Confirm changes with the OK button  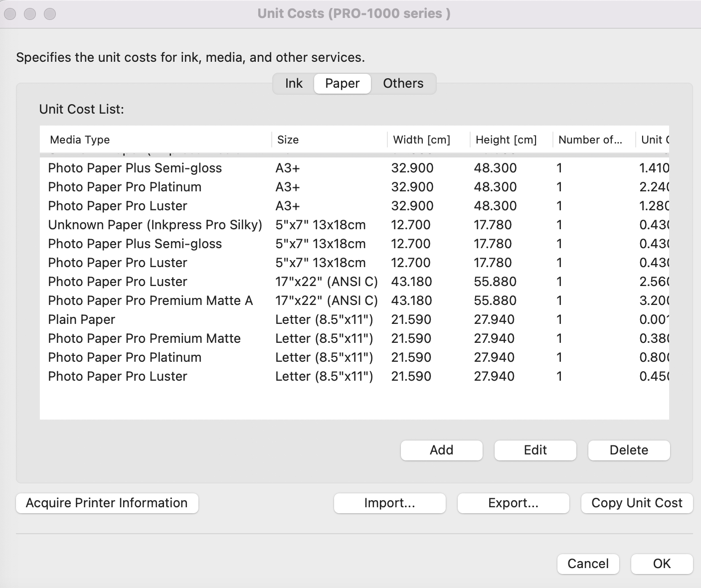tap(662, 564)
